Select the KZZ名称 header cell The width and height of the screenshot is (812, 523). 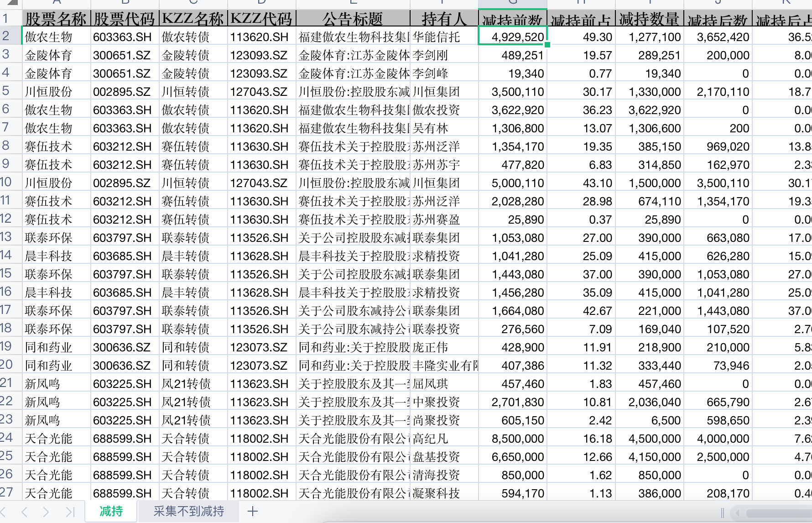coord(193,19)
